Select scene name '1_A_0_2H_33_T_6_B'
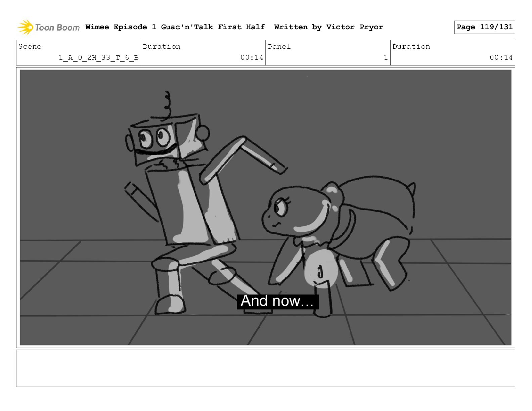Screen dimensions: 532x411 tap(99, 57)
